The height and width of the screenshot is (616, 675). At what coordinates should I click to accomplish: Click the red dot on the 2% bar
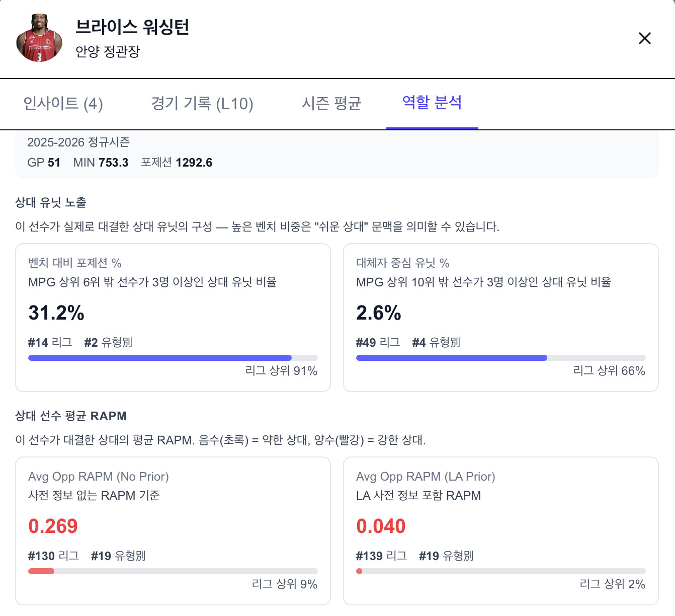(359, 571)
